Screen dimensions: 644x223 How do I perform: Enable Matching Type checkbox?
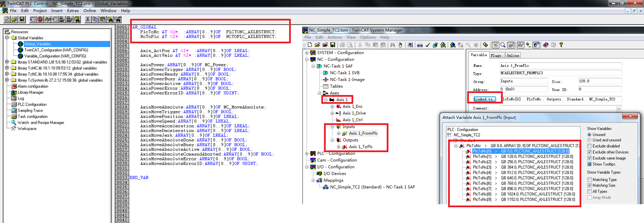(589, 180)
